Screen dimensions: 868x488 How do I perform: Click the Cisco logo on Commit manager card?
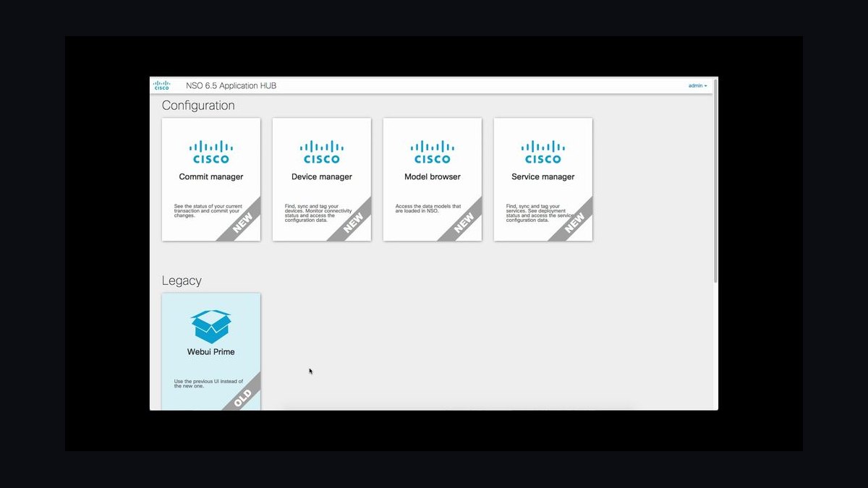[x=211, y=153]
